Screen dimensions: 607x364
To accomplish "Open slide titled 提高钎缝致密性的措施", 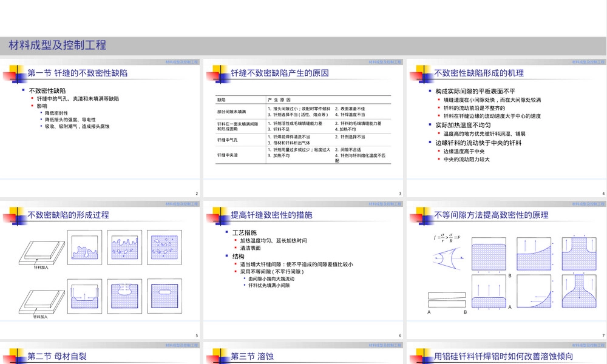I will [x=271, y=215].
